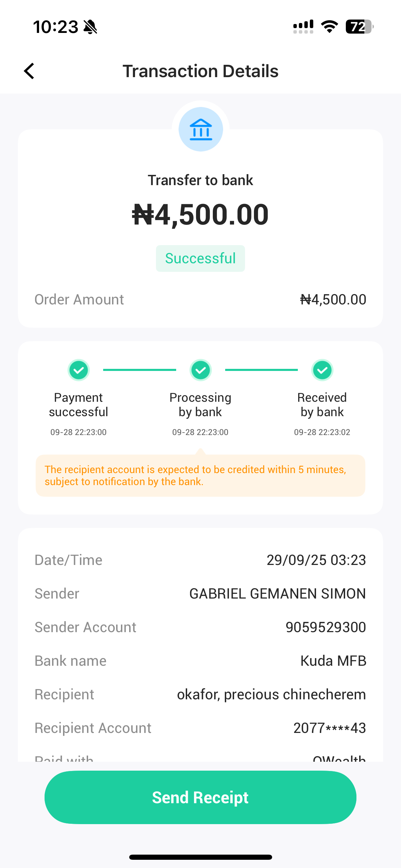This screenshot has height=868, width=401.
Task: Tap the Wi-Fi icon in status bar
Action: point(329,26)
